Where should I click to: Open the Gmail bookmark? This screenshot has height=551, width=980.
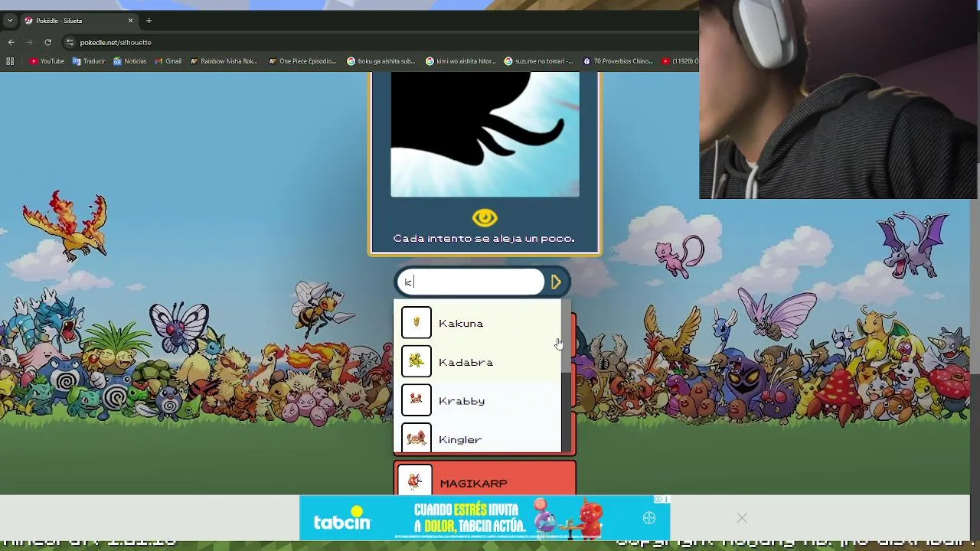click(168, 61)
